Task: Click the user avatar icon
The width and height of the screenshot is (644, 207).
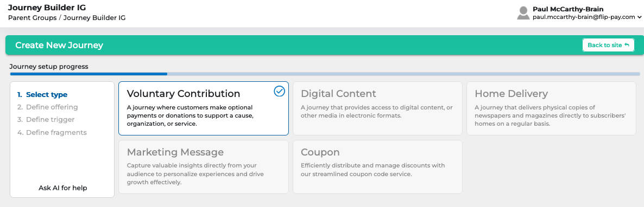Action: pos(523,13)
